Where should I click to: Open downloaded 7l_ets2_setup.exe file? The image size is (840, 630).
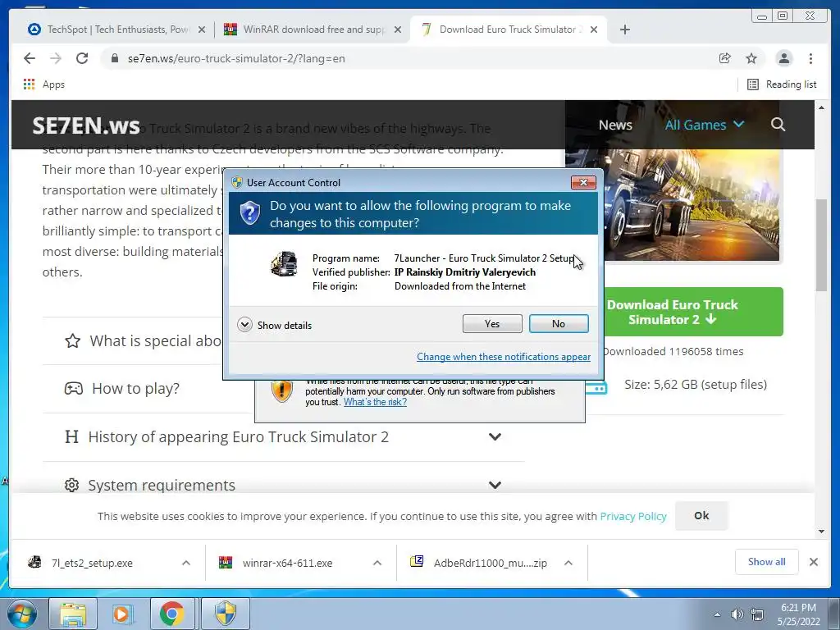(x=92, y=563)
